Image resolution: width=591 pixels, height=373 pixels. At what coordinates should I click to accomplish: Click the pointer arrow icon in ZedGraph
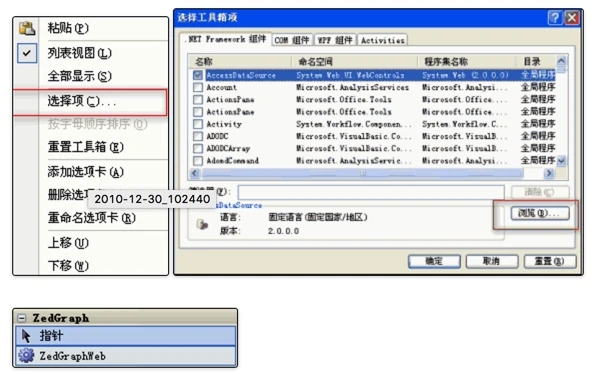26,335
